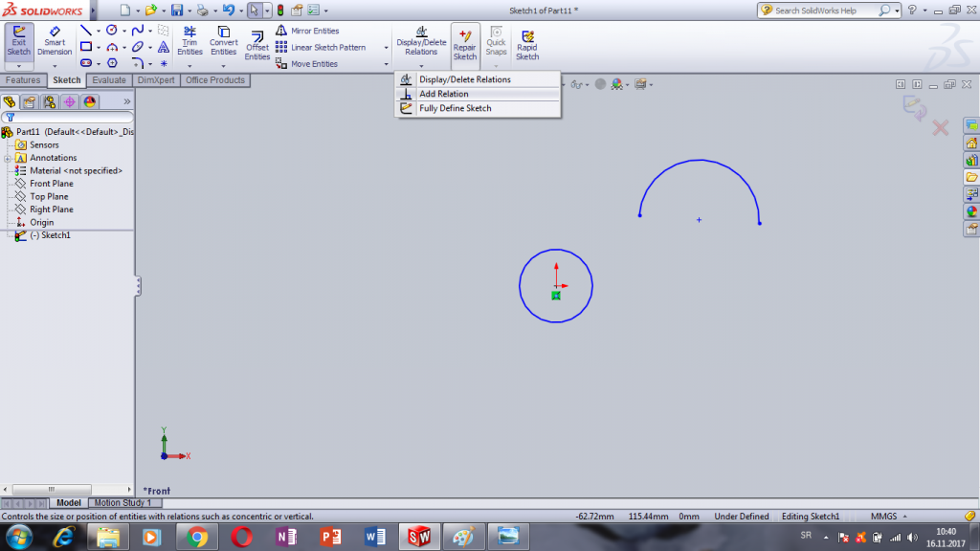Expand the Linear Sketch Pattern dropdown arrow

pyautogui.click(x=386, y=48)
